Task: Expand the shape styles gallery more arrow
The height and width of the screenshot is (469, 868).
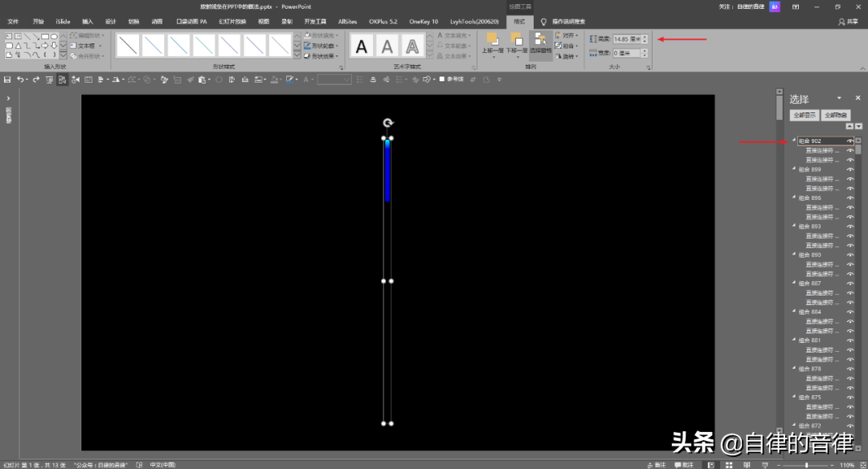Action: 297,55
